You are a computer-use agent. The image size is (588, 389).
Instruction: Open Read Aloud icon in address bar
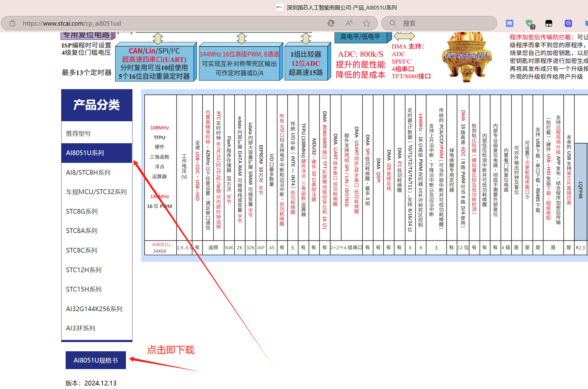tap(349, 23)
